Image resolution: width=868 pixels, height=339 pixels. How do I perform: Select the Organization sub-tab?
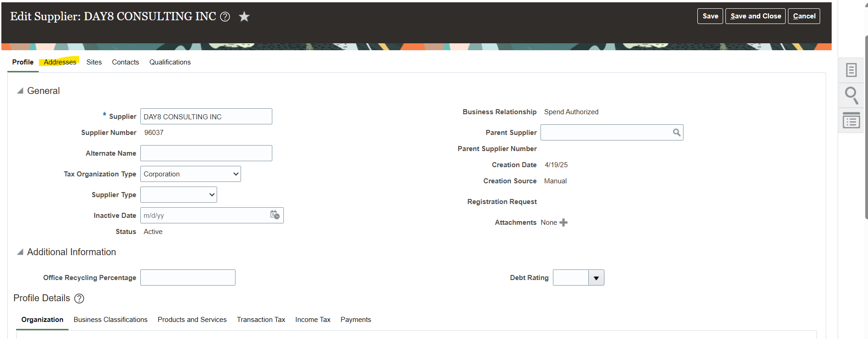(x=42, y=320)
